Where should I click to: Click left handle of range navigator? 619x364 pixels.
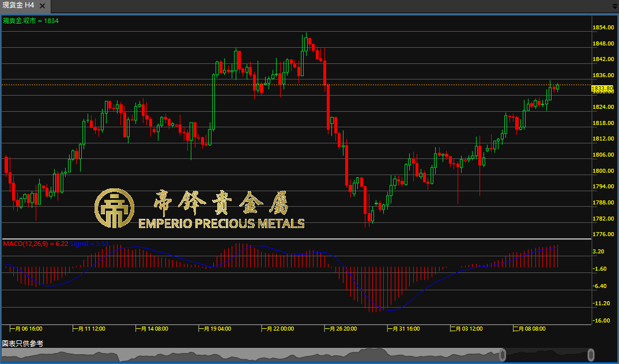(502, 355)
